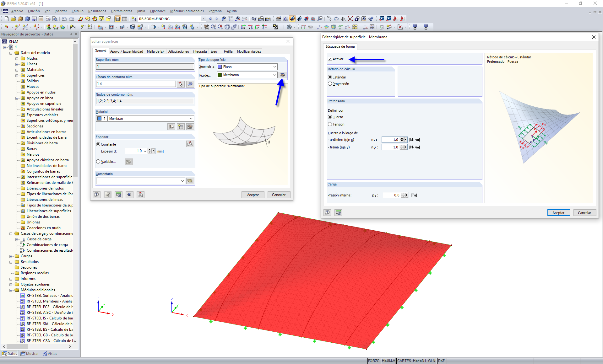Choose Variable thickness option

(x=98, y=162)
